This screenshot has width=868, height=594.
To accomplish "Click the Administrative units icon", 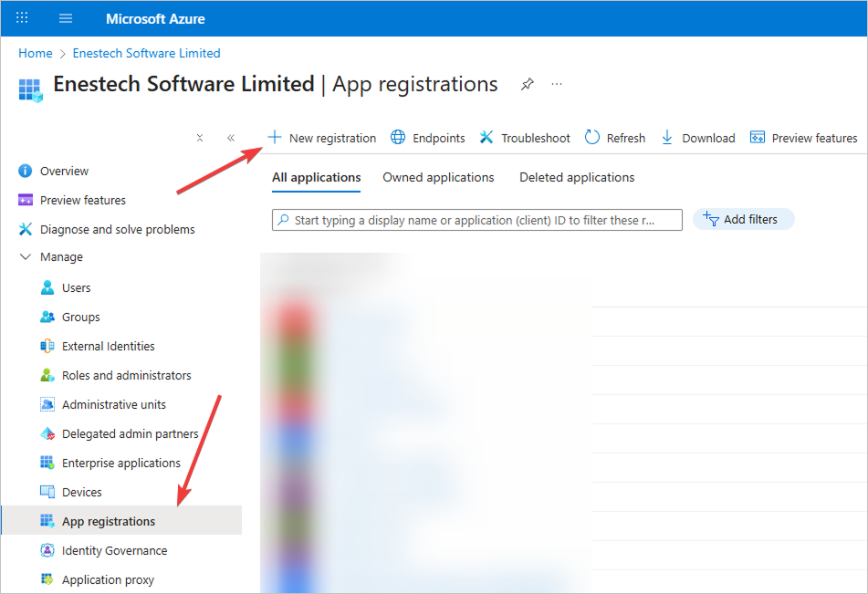I will 47,405.
